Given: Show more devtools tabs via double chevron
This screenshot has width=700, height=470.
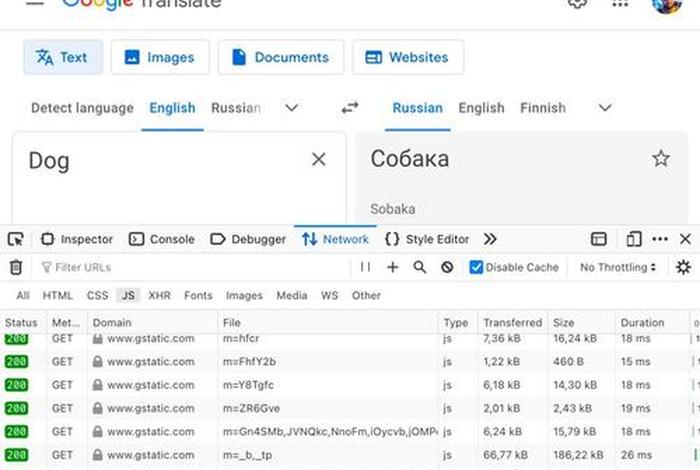Looking at the screenshot, I should [490, 239].
